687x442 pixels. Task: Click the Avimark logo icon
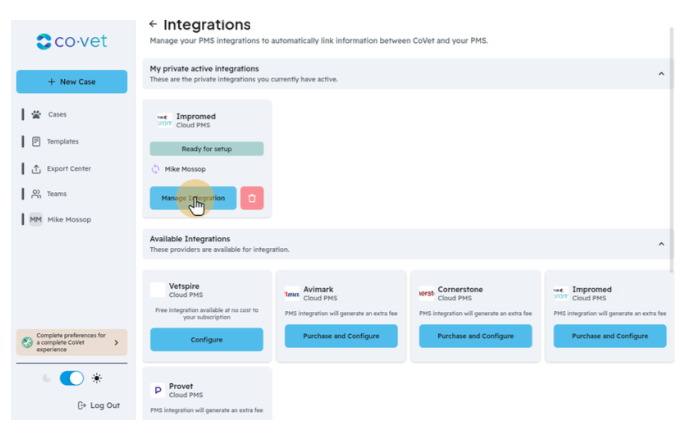292,293
